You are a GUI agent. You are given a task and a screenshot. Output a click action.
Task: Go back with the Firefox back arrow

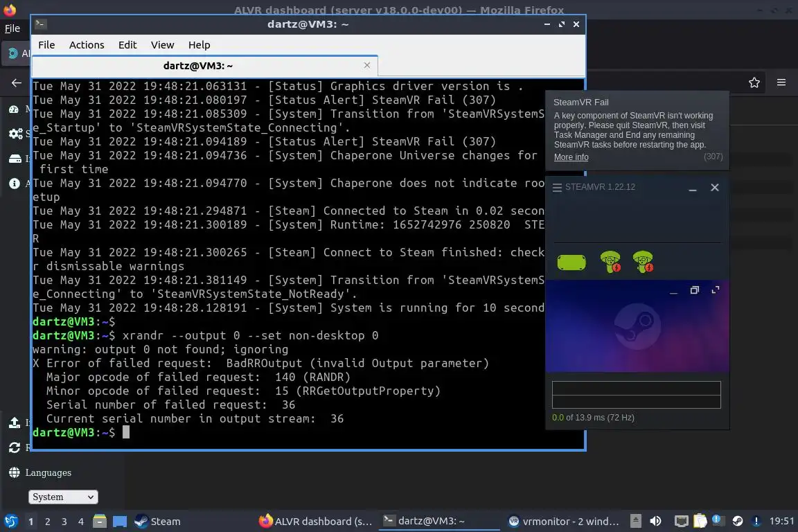(x=17, y=82)
